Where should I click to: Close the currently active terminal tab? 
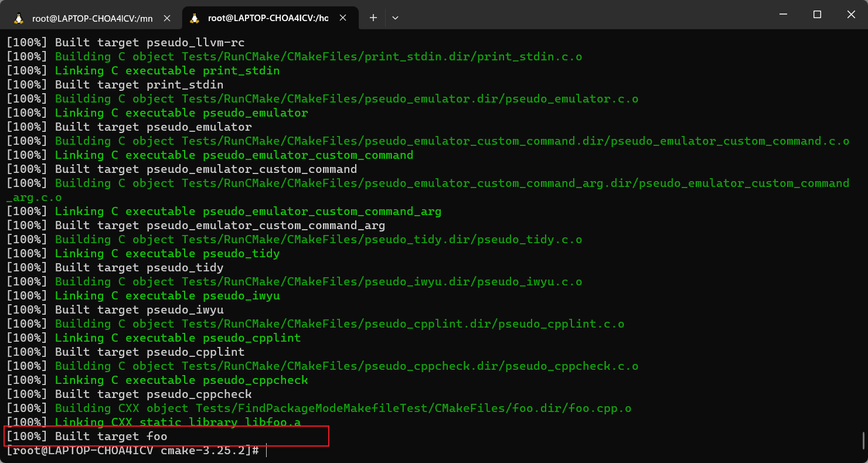click(x=343, y=18)
